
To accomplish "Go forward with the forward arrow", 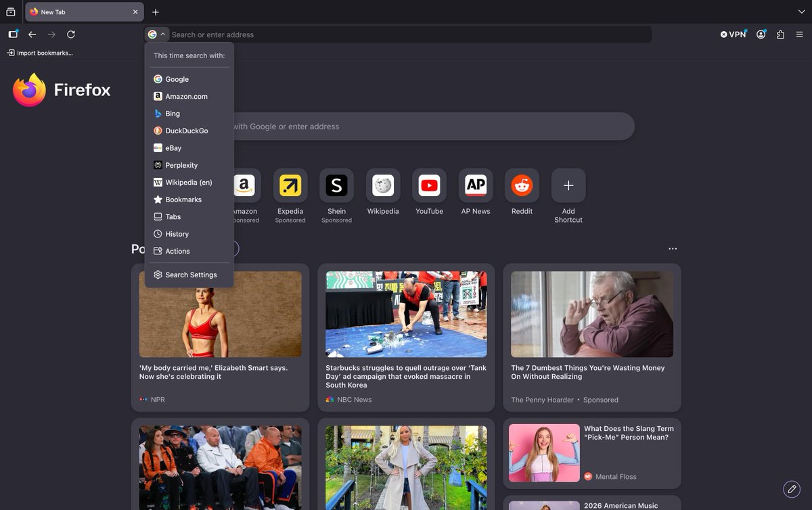I will pos(51,34).
